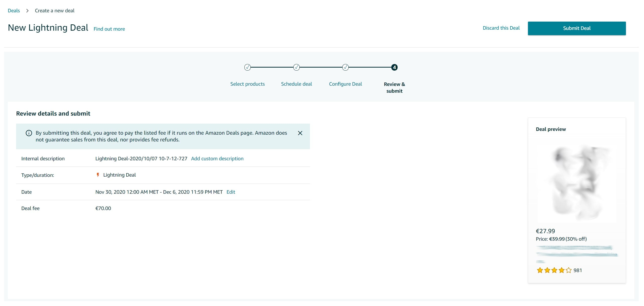
Task: Submit the deal with Submit Deal button
Action: pyautogui.click(x=577, y=28)
